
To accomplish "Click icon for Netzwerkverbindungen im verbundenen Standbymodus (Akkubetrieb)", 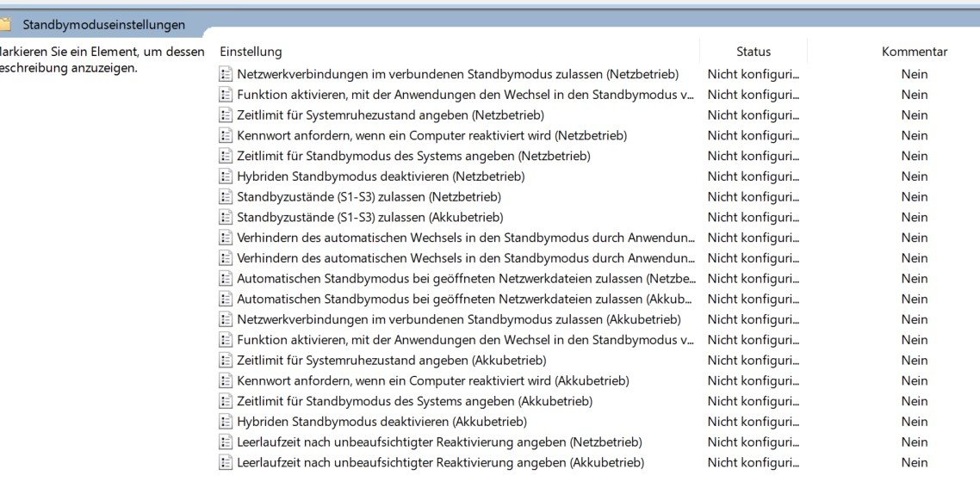I will (x=225, y=319).
